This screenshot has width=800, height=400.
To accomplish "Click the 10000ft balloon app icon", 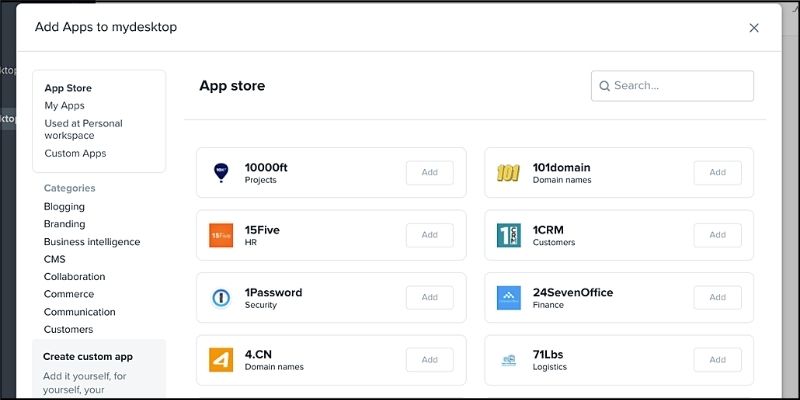I will click(x=221, y=172).
